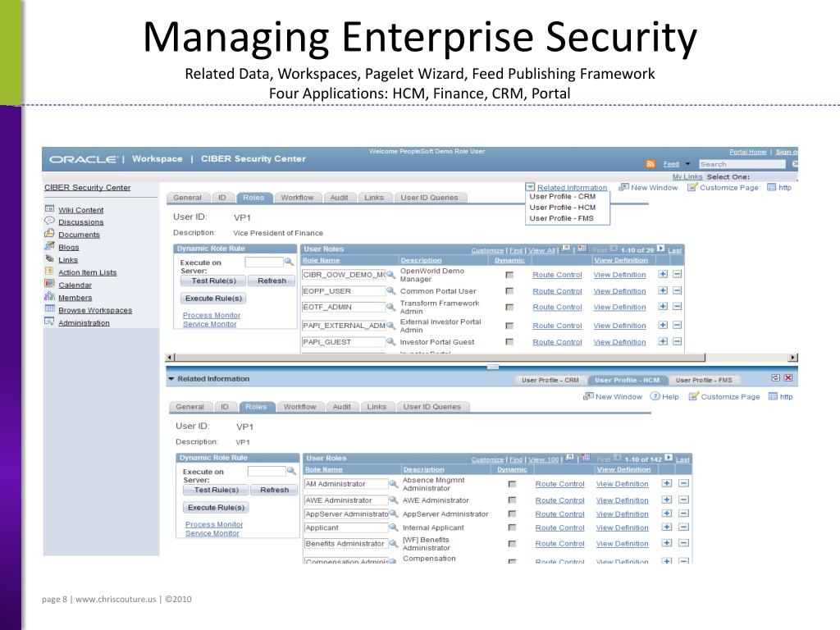Click maximize icon in Related Information pane
Screen dimensions: 840x630
[776, 377]
